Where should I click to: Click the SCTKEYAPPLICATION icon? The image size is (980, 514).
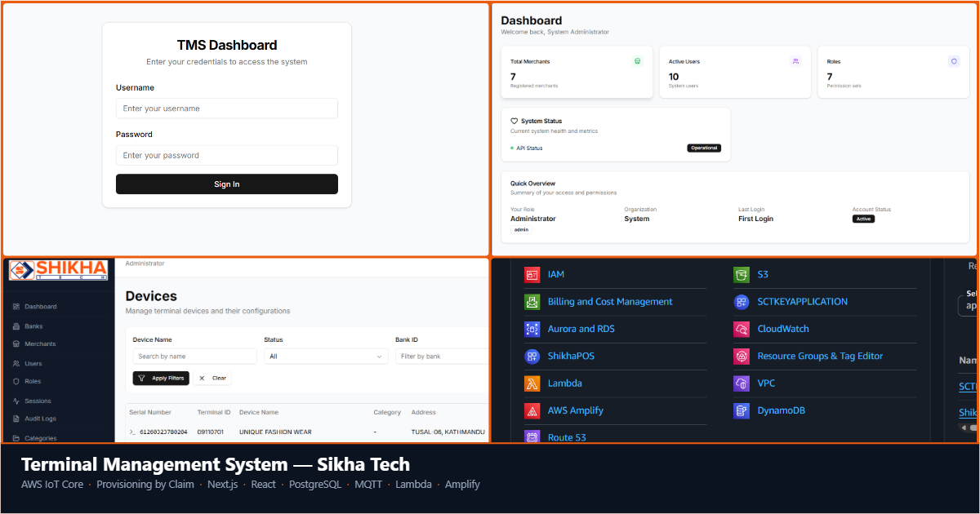(742, 302)
